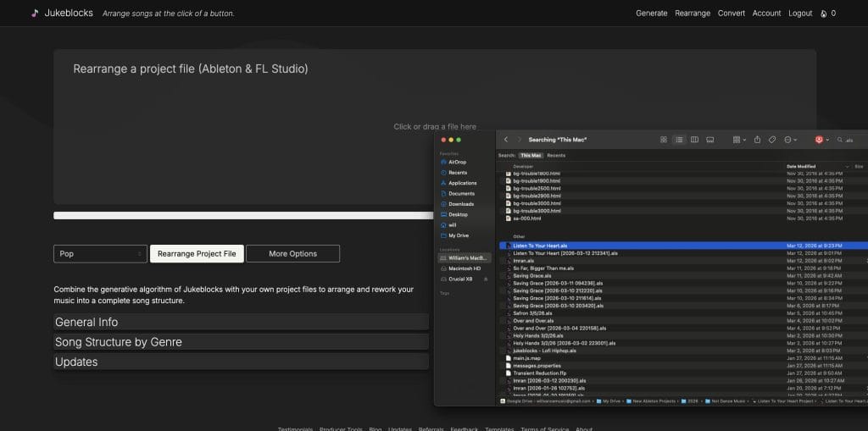Click the Finder back arrow
Screen dimensions: 868x431
(506, 140)
